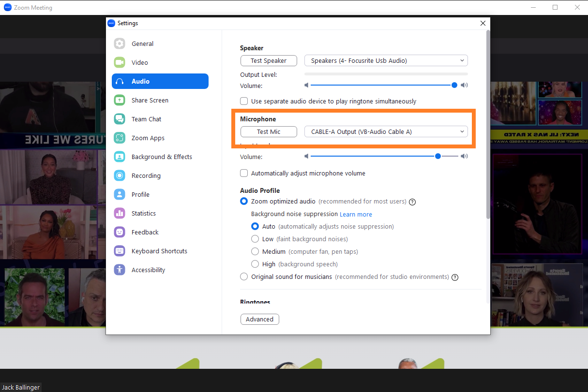Click the Recording circle icon

pos(120,175)
